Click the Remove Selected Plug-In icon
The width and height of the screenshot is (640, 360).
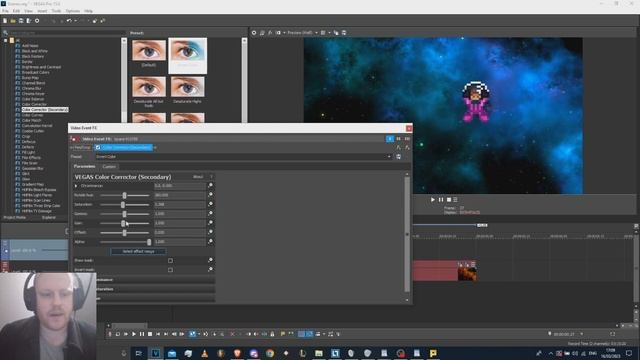point(407,147)
